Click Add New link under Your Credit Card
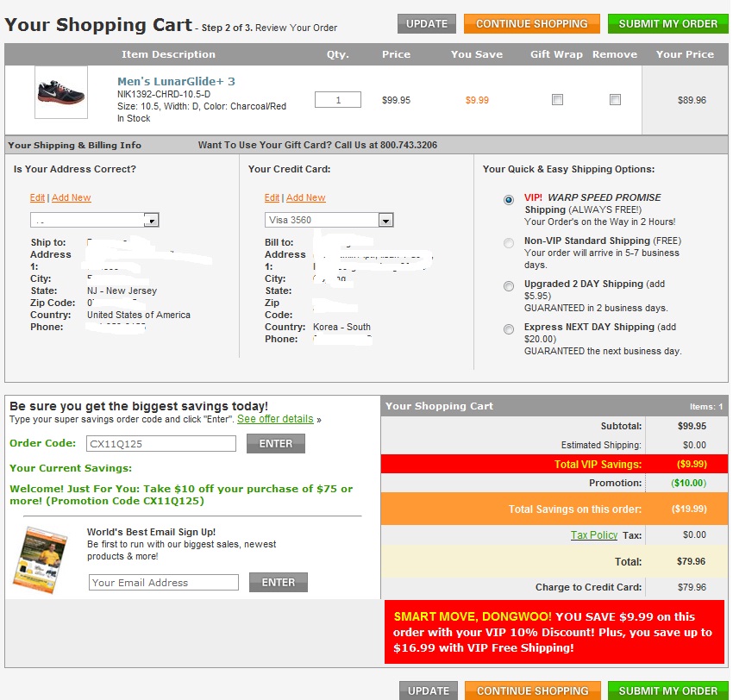Screen dimensions: 733x700 306,197
